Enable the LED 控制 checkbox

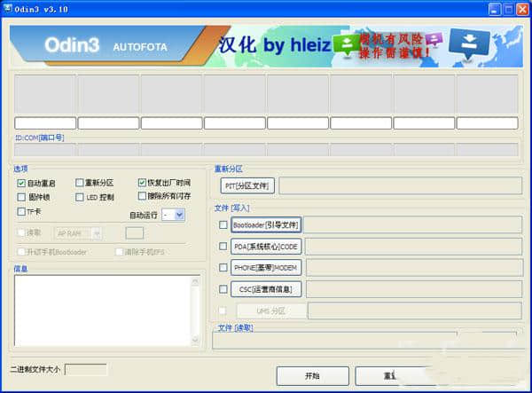(80, 197)
